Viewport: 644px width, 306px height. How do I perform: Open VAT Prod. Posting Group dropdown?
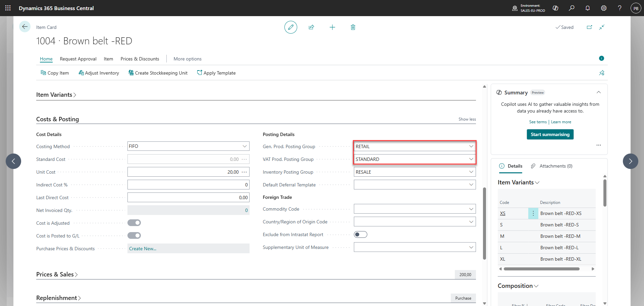471,159
